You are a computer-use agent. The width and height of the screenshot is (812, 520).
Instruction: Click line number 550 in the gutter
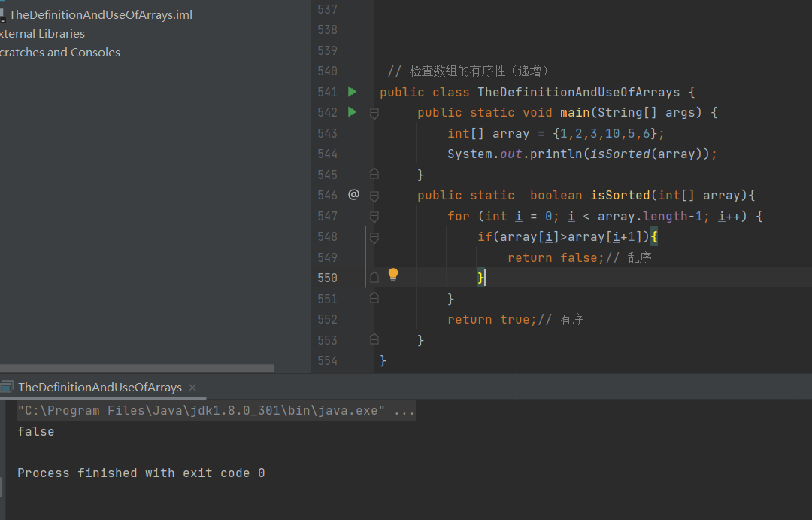327,278
